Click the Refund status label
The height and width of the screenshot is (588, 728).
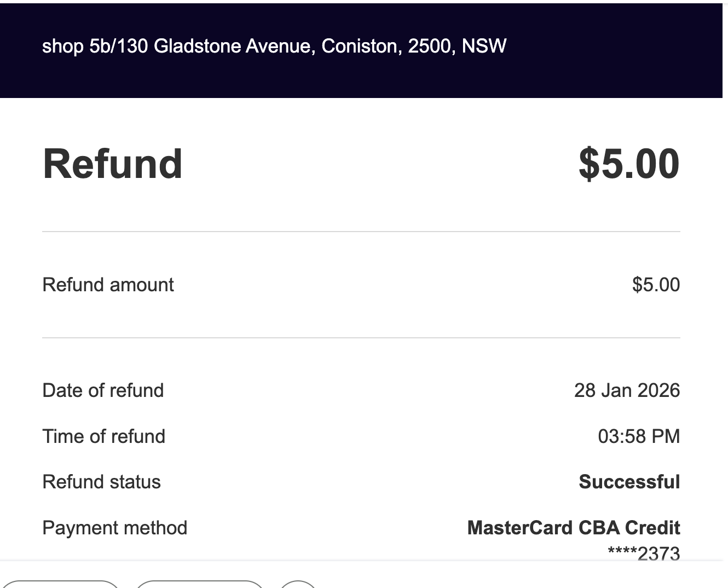click(101, 482)
